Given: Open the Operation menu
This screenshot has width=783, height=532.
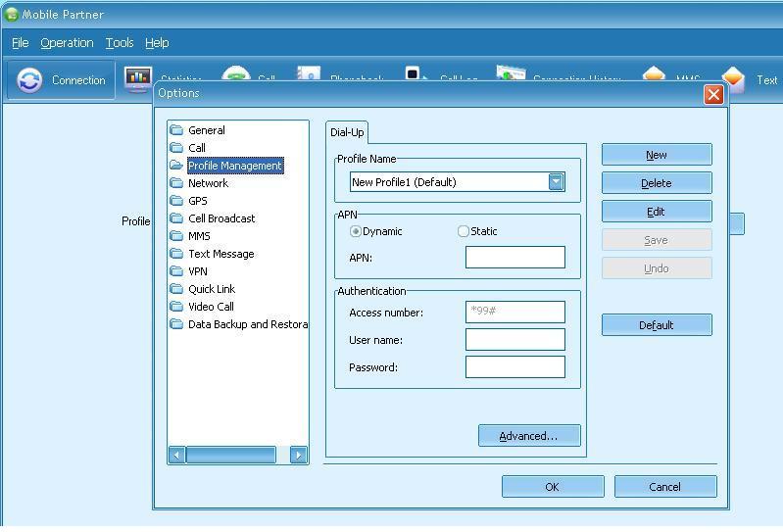Looking at the screenshot, I should click(x=67, y=43).
